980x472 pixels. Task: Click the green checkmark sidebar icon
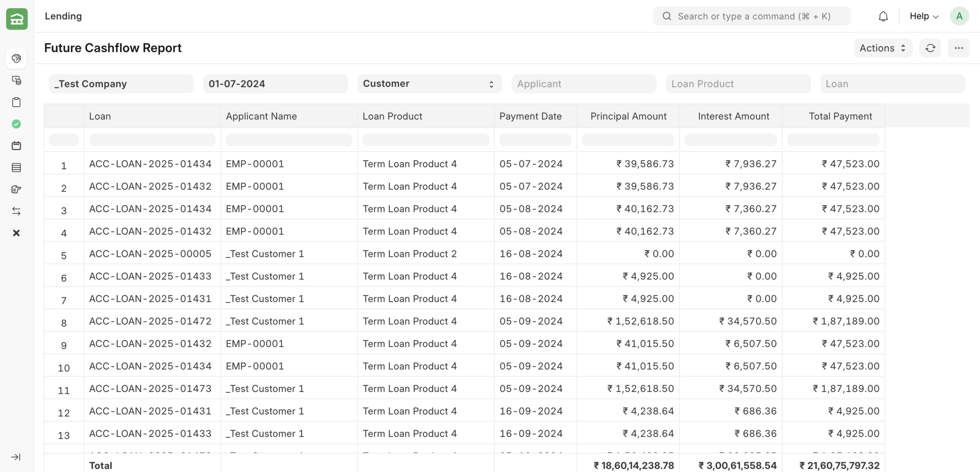coord(16,124)
